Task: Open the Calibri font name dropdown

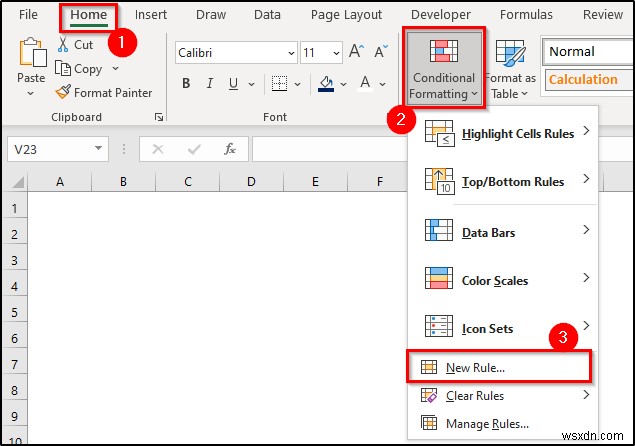Action: pyautogui.click(x=291, y=53)
